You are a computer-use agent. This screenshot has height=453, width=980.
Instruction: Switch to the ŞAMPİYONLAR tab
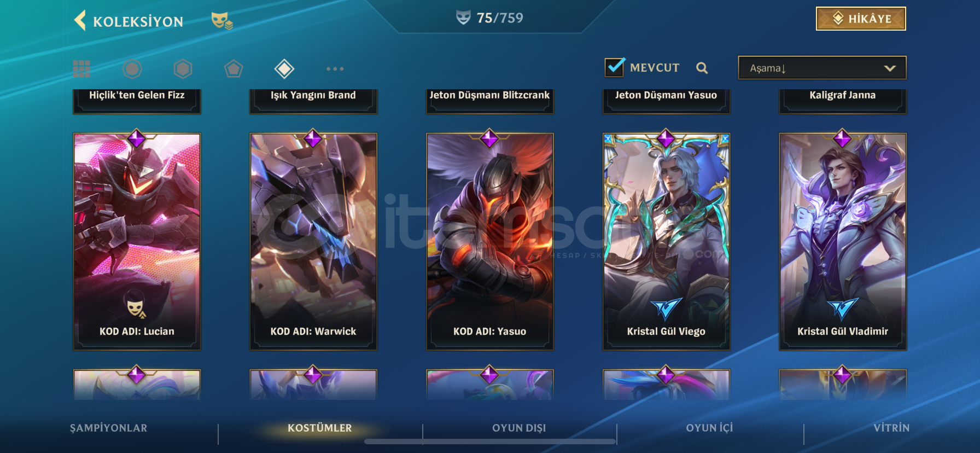tap(108, 428)
